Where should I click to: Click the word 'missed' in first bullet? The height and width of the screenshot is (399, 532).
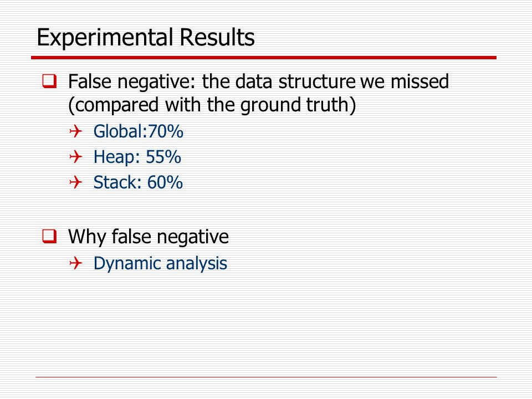pyautogui.click(x=420, y=81)
